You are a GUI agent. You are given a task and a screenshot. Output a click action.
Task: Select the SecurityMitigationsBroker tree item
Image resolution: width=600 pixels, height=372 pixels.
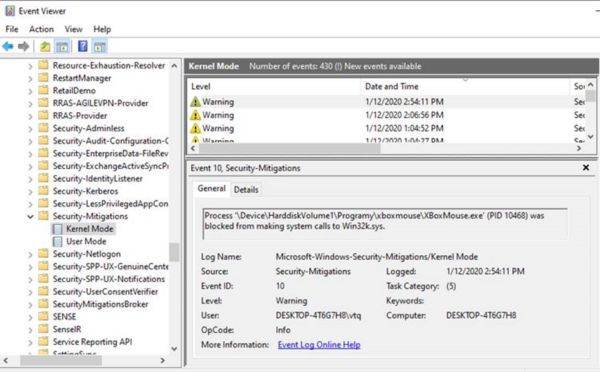100,304
